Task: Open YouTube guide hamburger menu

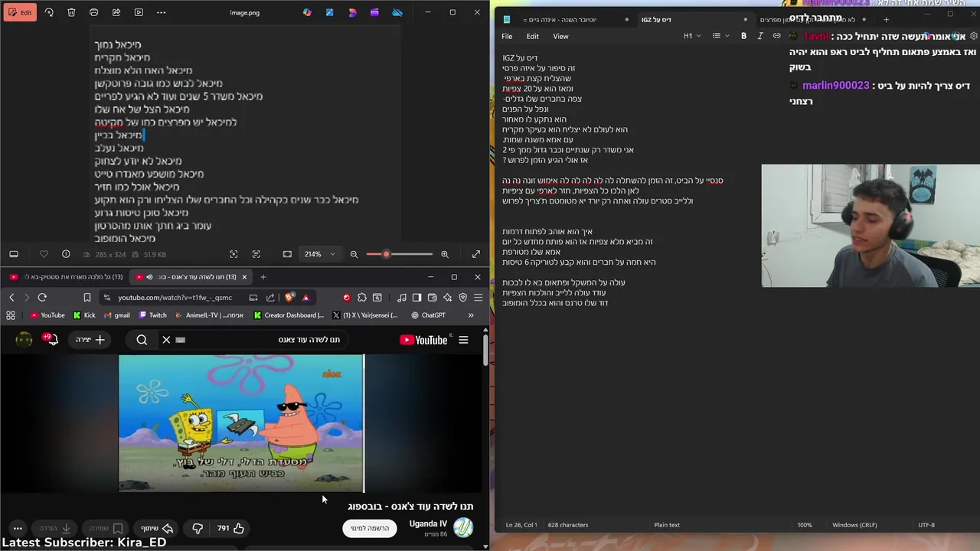Action: click(463, 340)
